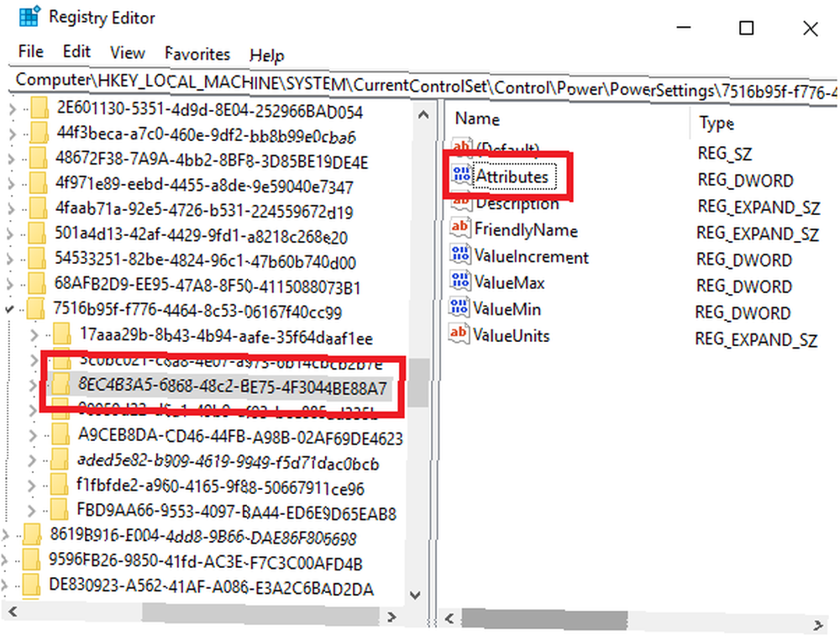Click the values pane scroll left arrow

coord(449,618)
